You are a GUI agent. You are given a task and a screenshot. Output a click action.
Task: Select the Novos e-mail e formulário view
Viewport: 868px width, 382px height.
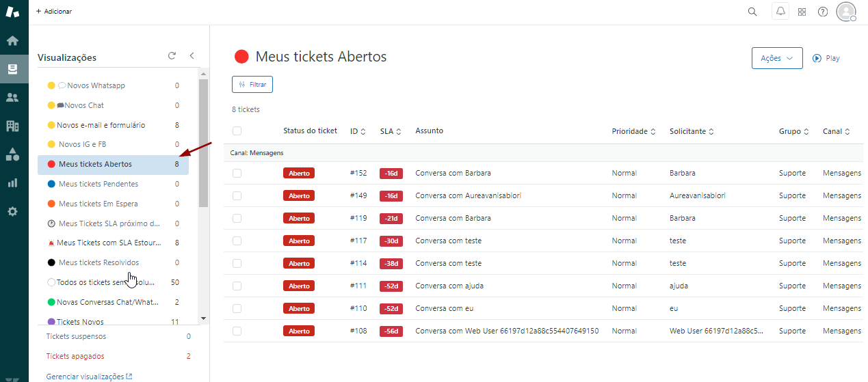[101, 125]
